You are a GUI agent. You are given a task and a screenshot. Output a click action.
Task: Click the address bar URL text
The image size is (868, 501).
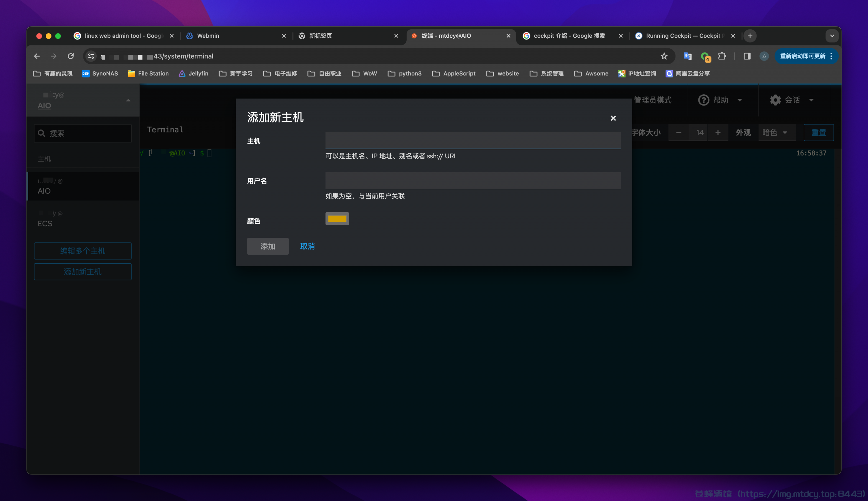(x=157, y=56)
